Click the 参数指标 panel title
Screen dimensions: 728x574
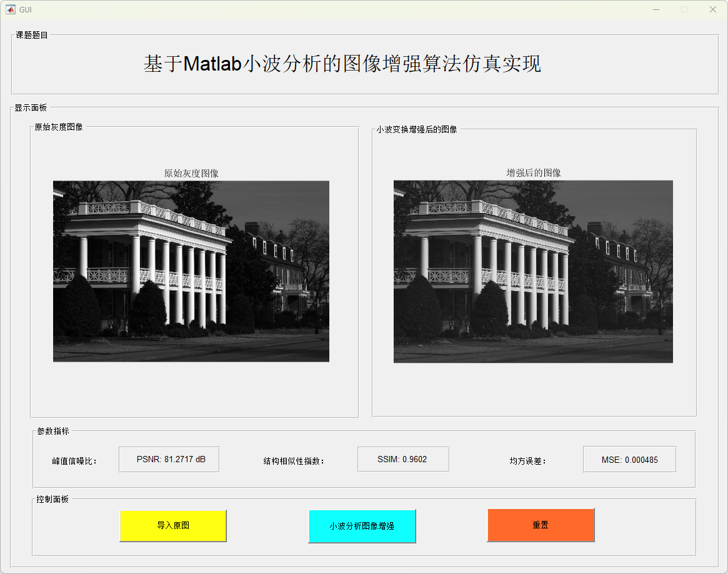click(x=53, y=431)
